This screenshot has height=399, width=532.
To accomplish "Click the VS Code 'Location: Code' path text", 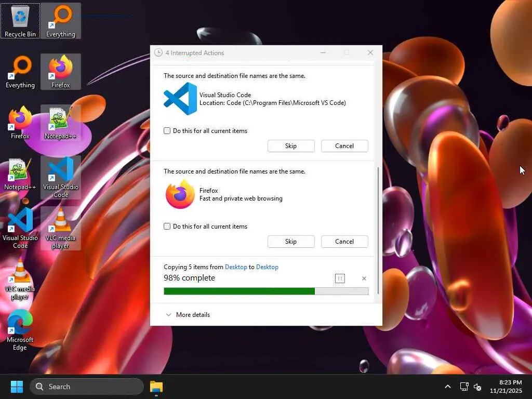I will click(x=273, y=103).
